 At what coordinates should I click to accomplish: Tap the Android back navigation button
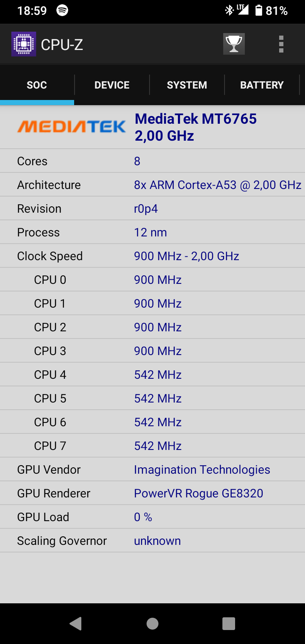[x=76, y=623]
